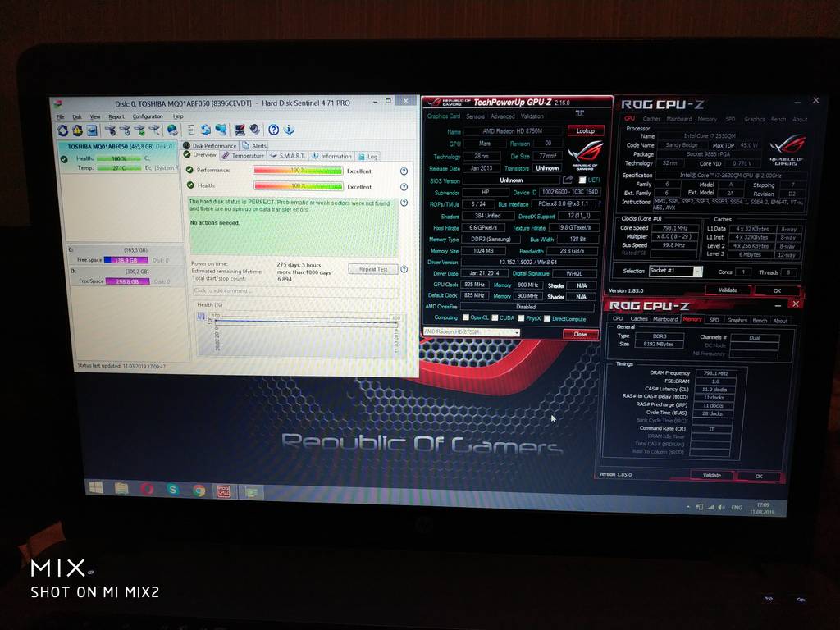Screen dimensions: 840x630
Task: Open the GPU selection dropdown in GPU-Z
Action: pos(472,332)
